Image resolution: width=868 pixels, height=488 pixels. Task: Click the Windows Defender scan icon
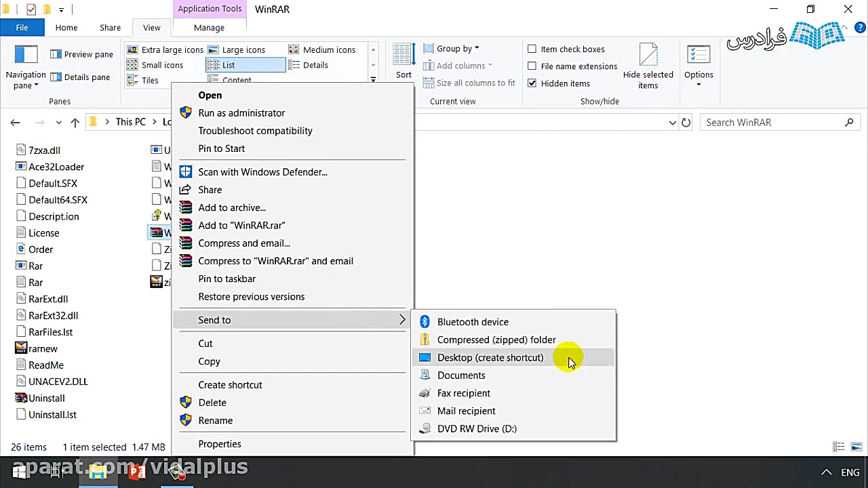(x=185, y=172)
